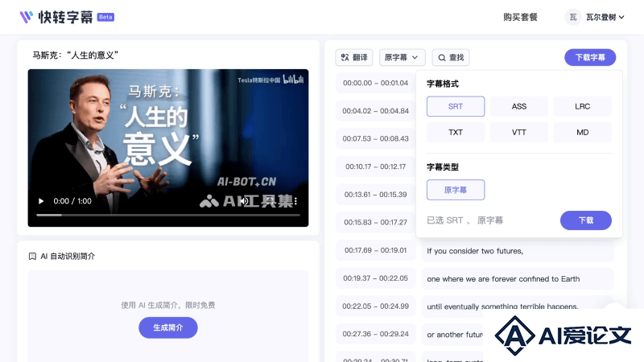Click timestamp 00:10.17 – 00:12.17
The image size is (644, 362).
click(x=375, y=167)
